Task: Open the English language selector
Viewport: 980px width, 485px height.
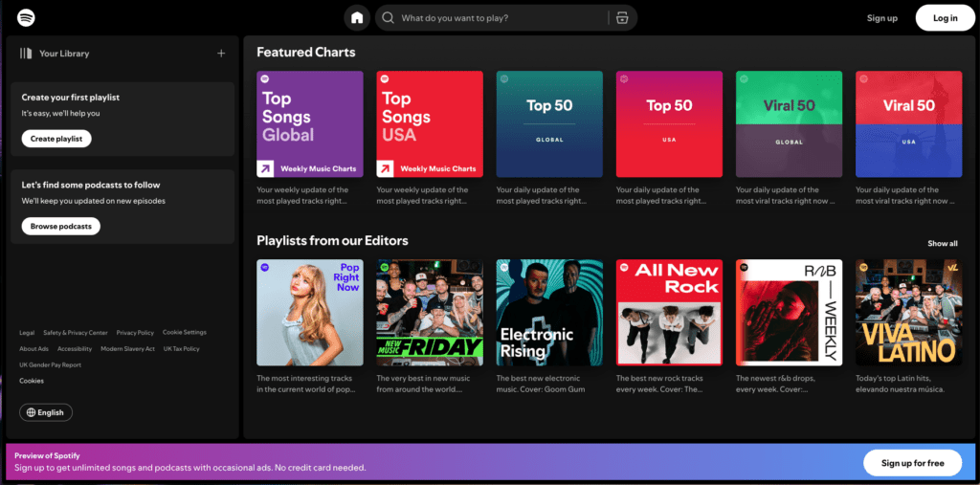Action: pos(46,412)
